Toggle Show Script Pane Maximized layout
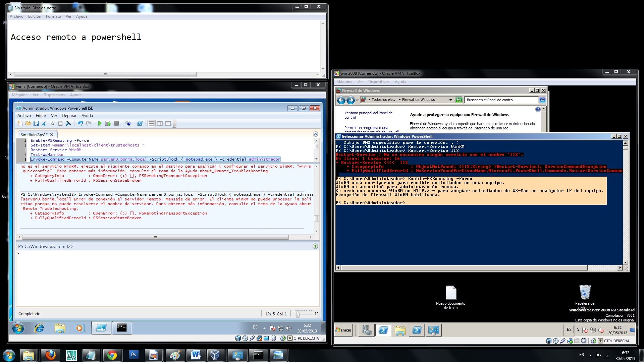 [x=168, y=124]
